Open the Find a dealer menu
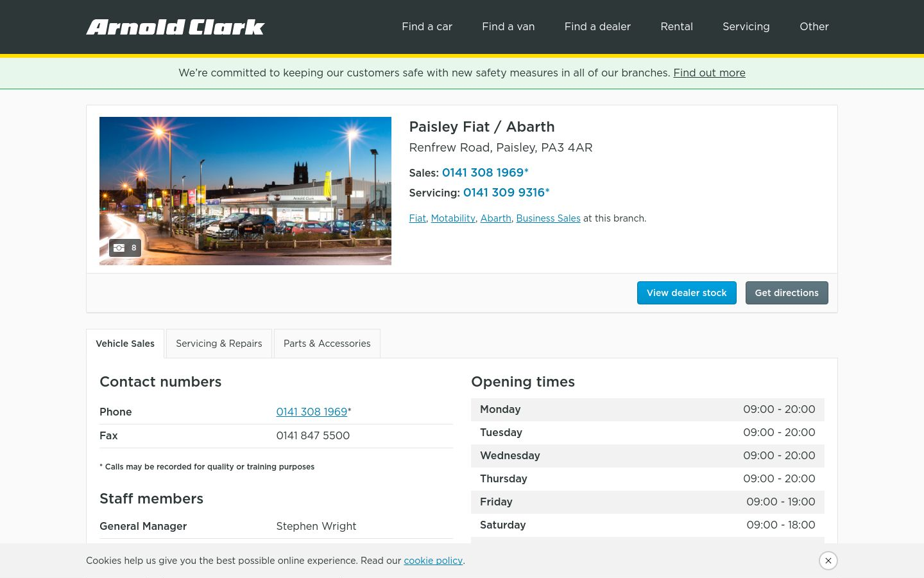 tap(597, 26)
